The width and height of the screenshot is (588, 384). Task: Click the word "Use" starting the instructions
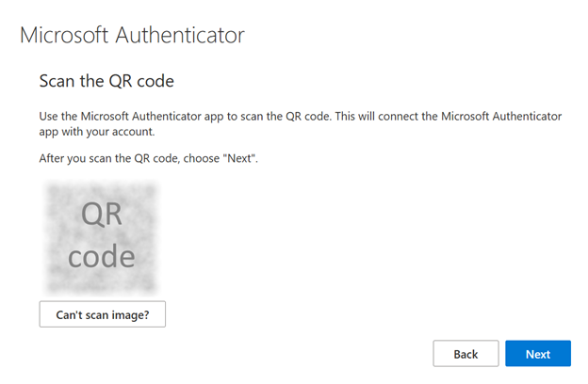coord(50,116)
